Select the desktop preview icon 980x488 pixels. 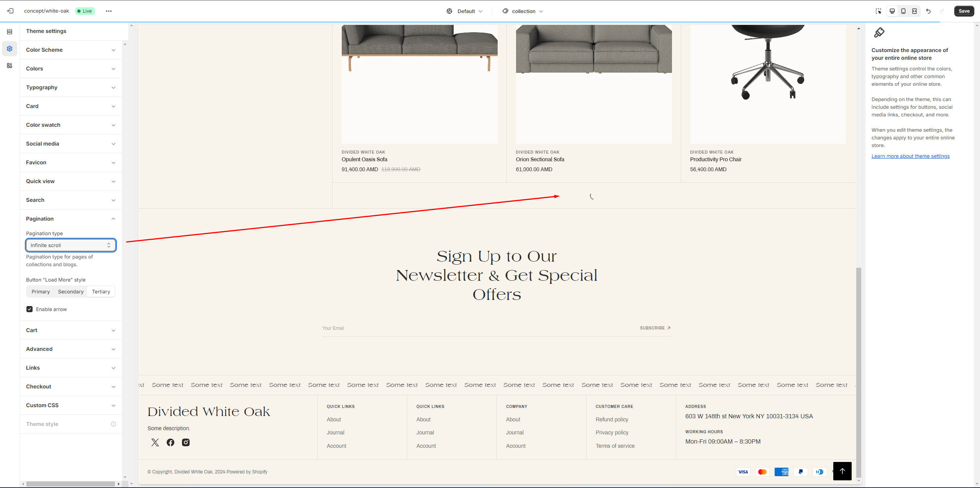click(x=892, y=11)
